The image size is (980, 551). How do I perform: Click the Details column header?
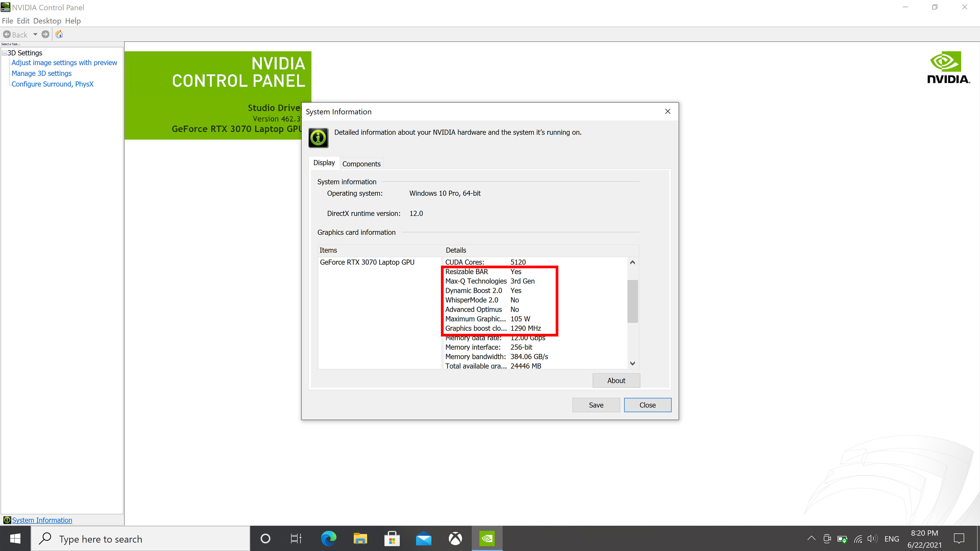click(456, 250)
